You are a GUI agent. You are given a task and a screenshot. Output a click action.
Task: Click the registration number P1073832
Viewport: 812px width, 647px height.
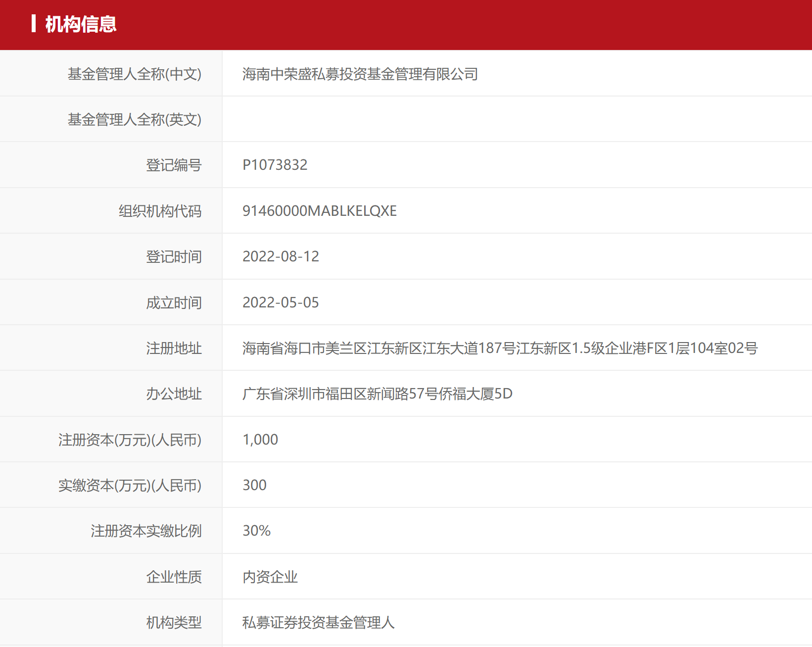275,165
